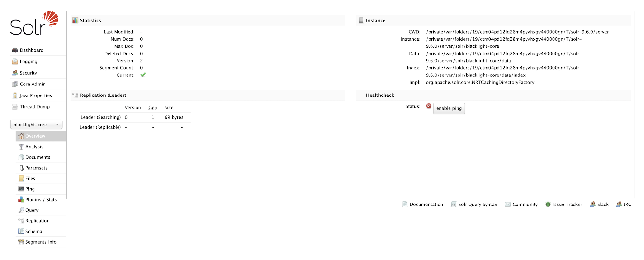Click the Schema book icon
The width and height of the screenshot is (644, 260).
(21, 231)
